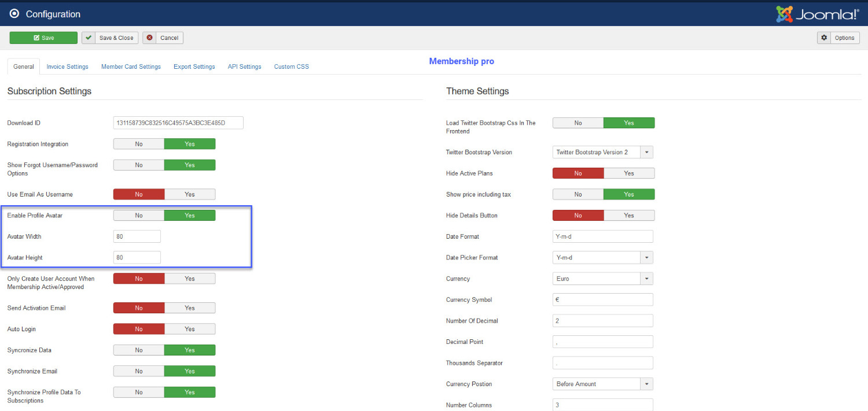
Task: Open the Custom CSS tab
Action: [291, 66]
